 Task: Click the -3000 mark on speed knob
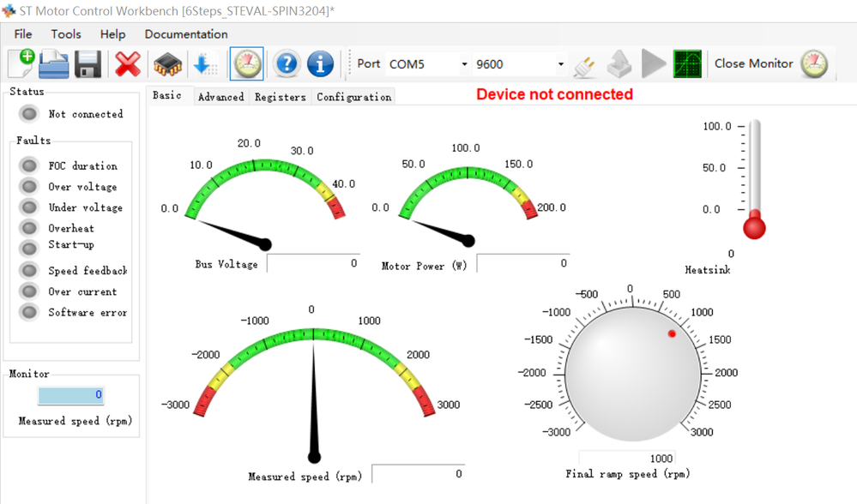(556, 432)
